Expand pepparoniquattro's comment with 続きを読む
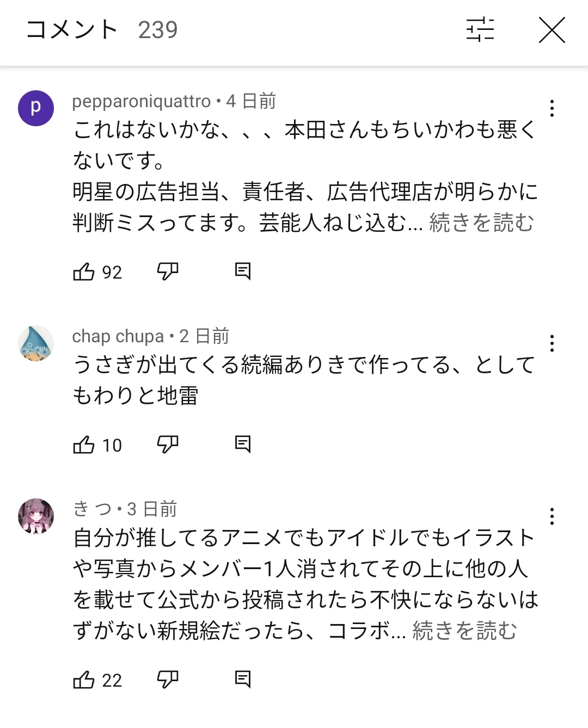 point(481,223)
